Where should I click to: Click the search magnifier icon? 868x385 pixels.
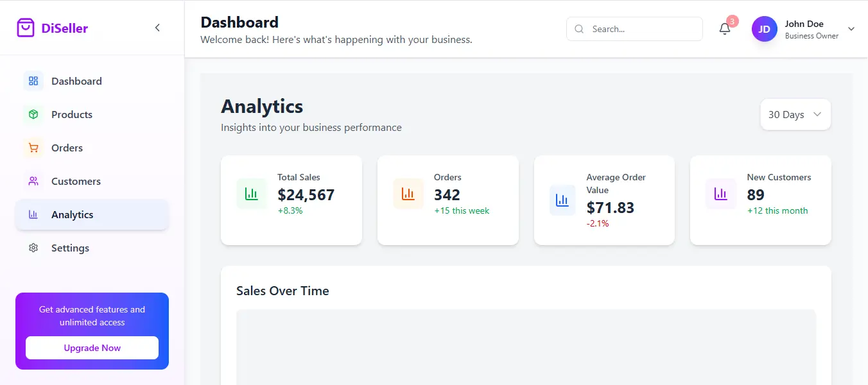pos(578,29)
